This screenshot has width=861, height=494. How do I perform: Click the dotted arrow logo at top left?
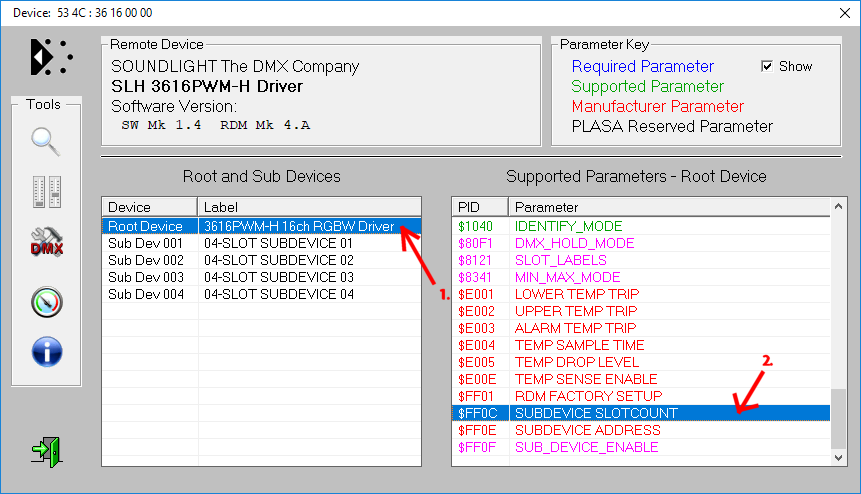pos(49,56)
